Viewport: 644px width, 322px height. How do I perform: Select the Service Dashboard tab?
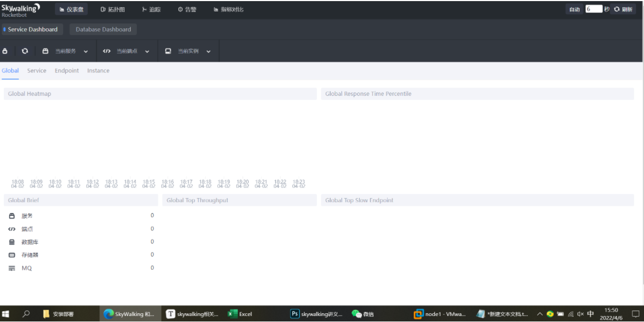(x=33, y=29)
